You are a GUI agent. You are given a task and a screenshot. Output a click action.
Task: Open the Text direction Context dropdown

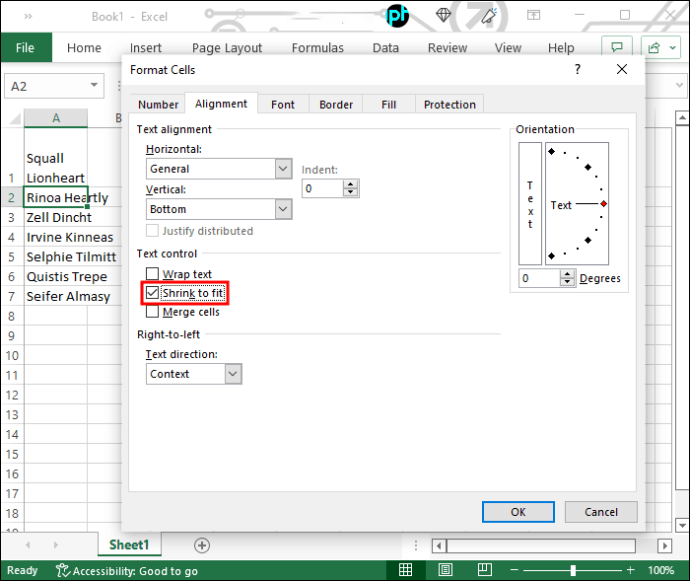[x=233, y=374]
